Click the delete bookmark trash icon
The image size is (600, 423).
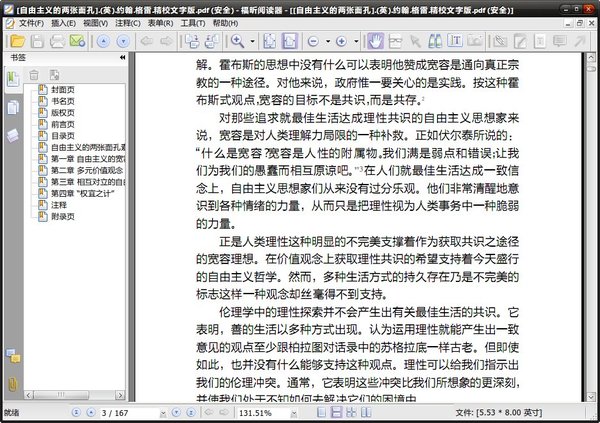[34, 75]
